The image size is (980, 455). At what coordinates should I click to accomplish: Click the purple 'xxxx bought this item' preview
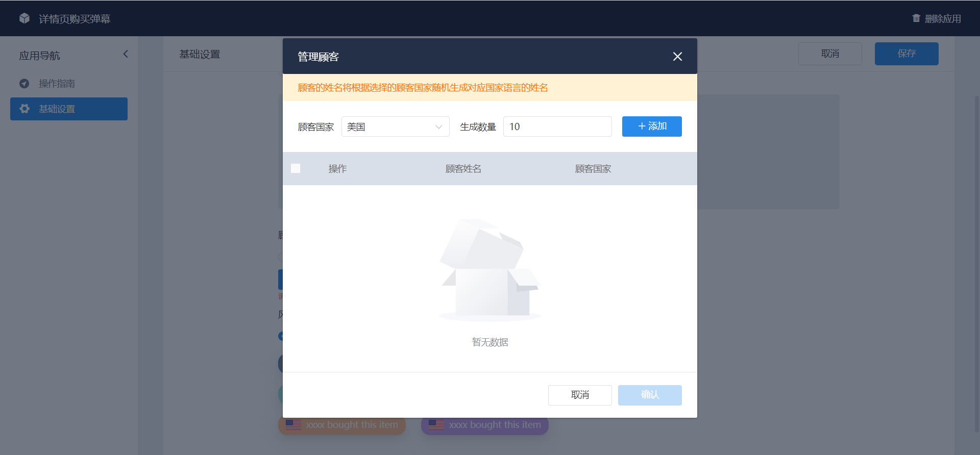click(485, 425)
